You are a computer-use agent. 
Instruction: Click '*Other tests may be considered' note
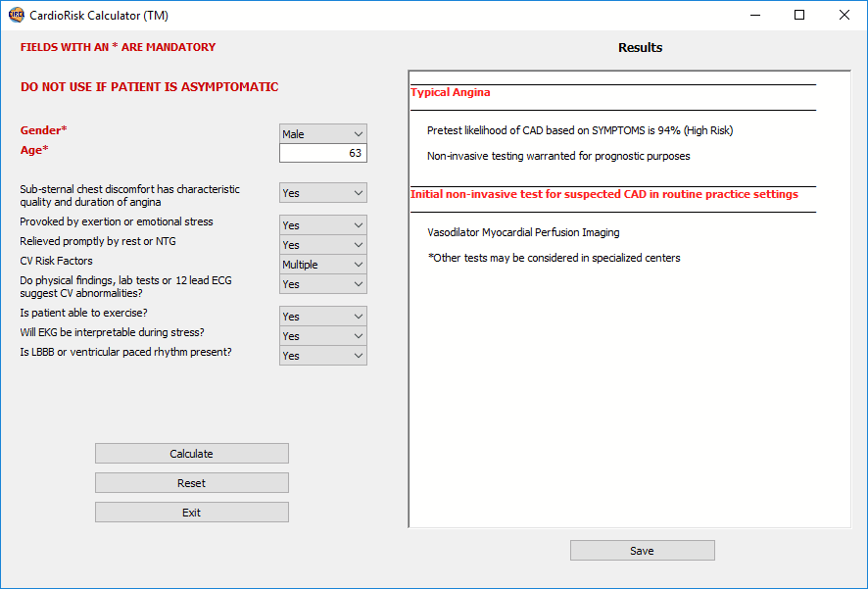(555, 258)
